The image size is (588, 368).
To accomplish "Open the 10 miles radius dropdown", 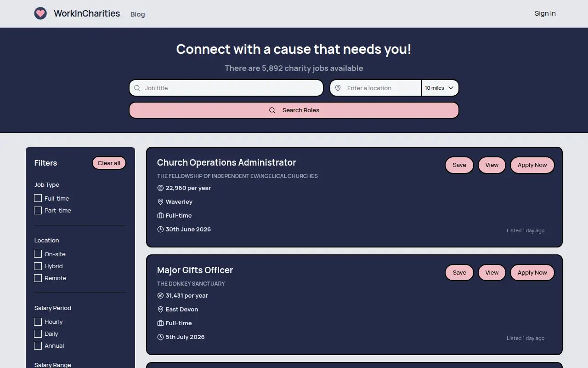I will tap(440, 88).
